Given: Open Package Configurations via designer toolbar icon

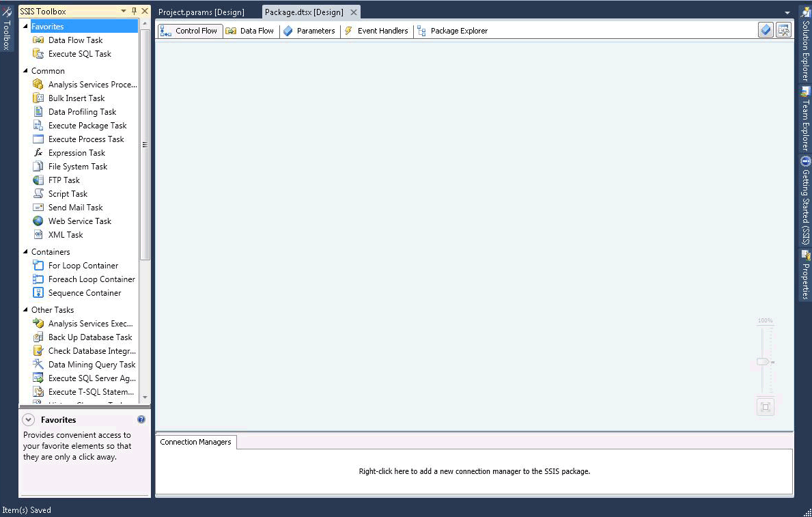Looking at the screenshot, I should [x=784, y=30].
